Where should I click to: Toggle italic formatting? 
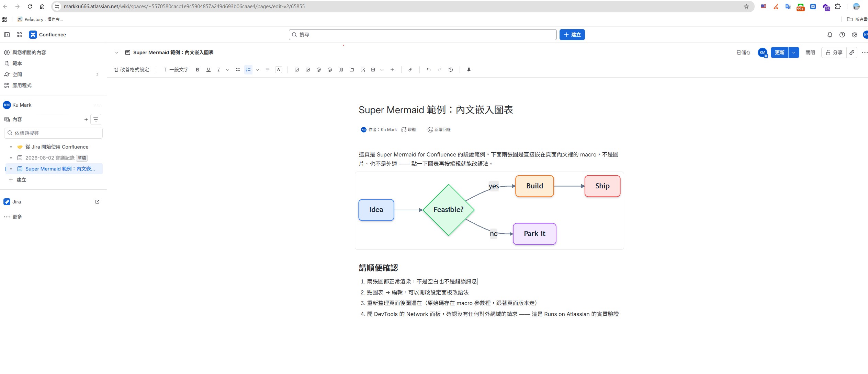[x=218, y=70]
